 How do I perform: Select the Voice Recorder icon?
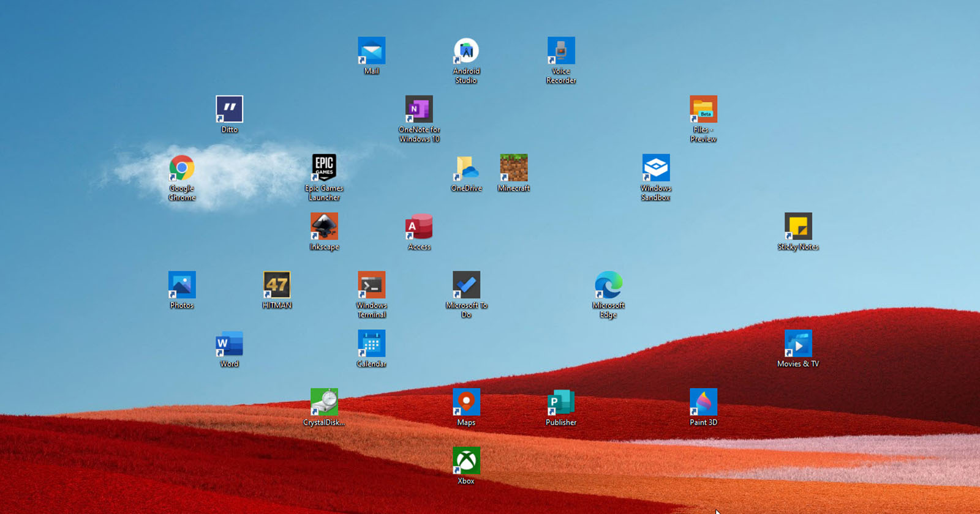(x=561, y=51)
